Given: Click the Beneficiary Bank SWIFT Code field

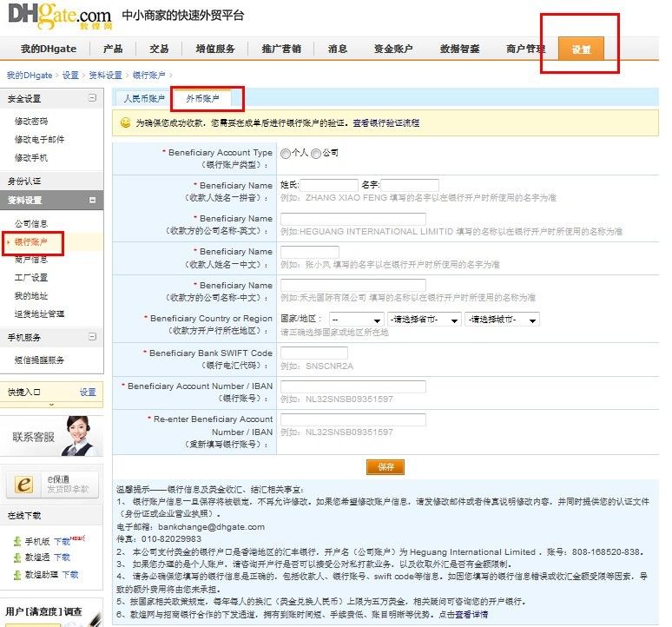Looking at the screenshot, I should pos(314,353).
